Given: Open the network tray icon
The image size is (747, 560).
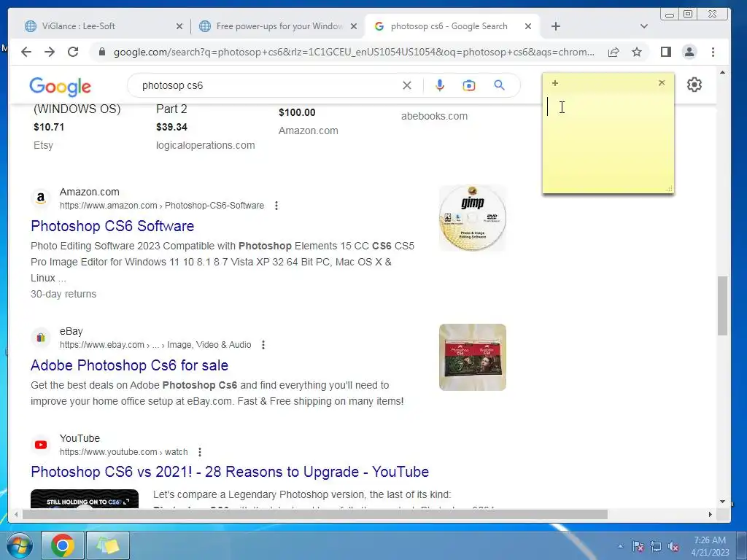Looking at the screenshot, I should (656, 546).
